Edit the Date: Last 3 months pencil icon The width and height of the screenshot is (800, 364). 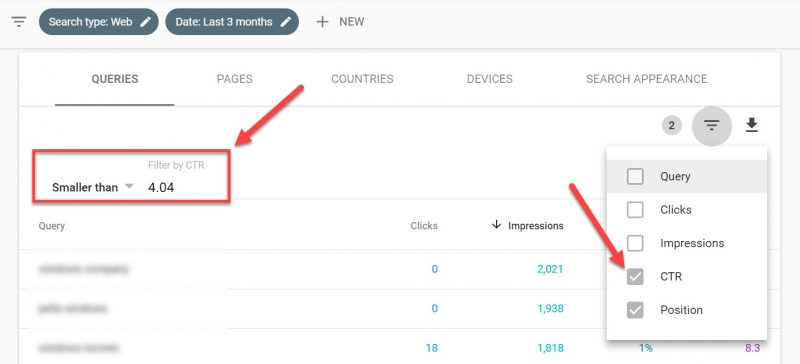coord(286,22)
